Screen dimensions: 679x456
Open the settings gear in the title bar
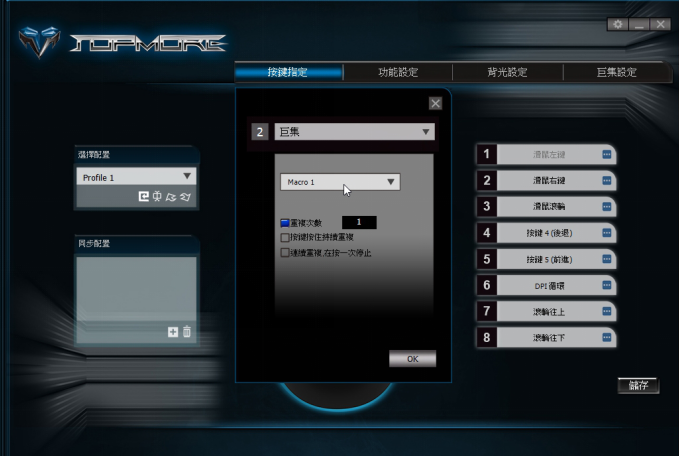tap(618, 24)
